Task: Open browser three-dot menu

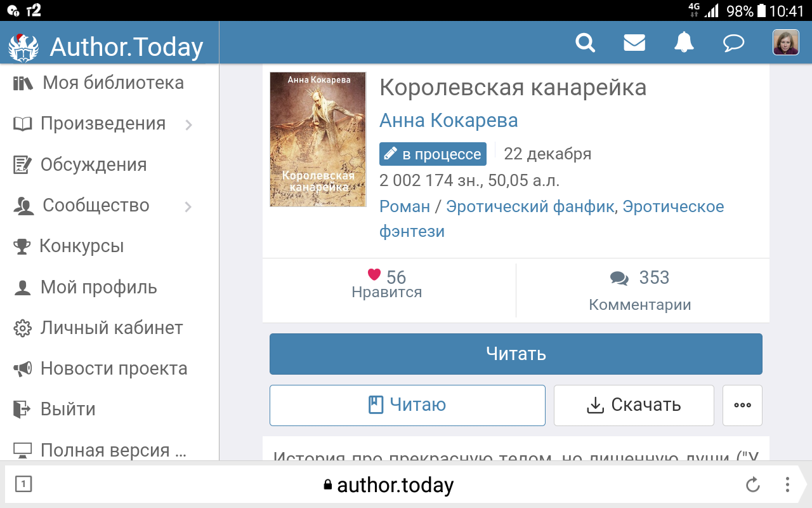Action: (x=787, y=485)
